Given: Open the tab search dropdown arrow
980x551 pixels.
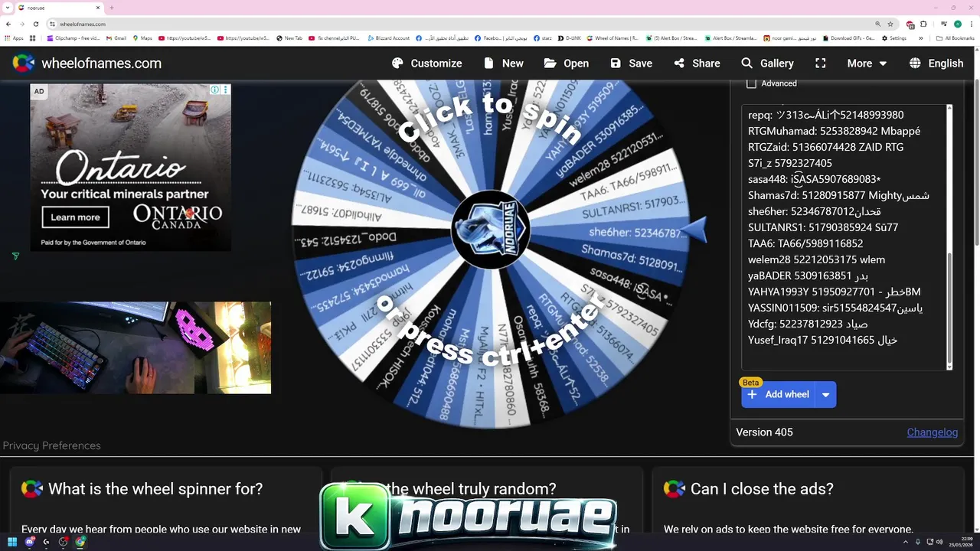Looking at the screenshot, I should point(8,8).
